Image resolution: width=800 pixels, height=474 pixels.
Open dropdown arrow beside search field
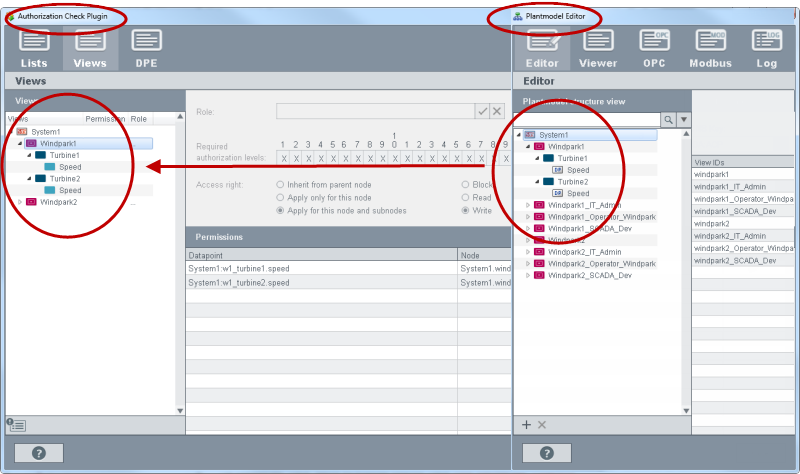click(x=684, y=120)
